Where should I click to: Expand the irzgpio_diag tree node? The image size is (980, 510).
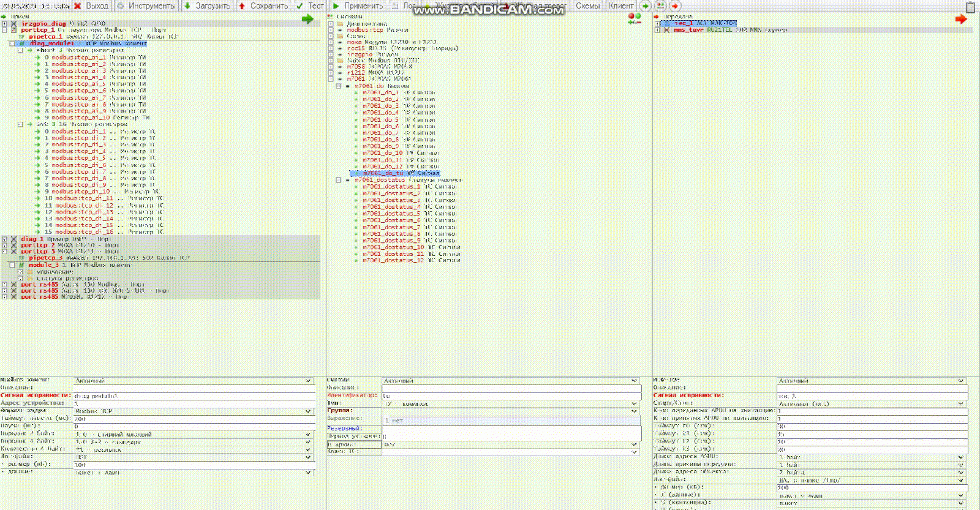(x=4, y=23)
